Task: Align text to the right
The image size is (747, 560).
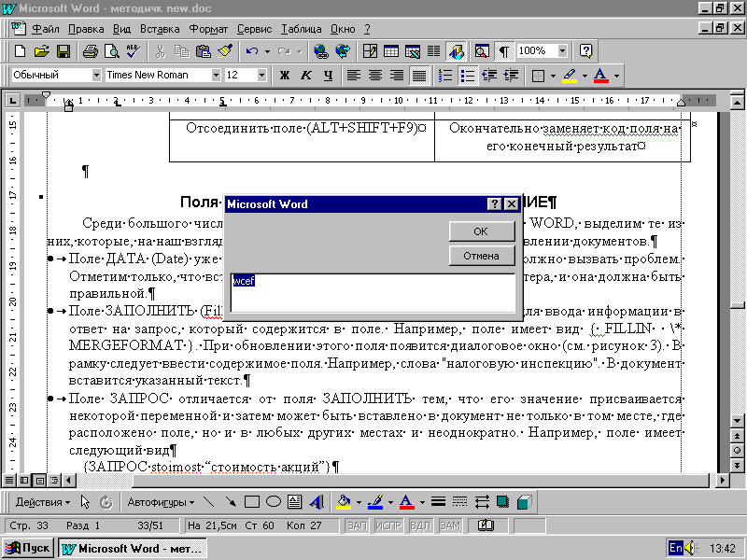Action: [397, 76]
